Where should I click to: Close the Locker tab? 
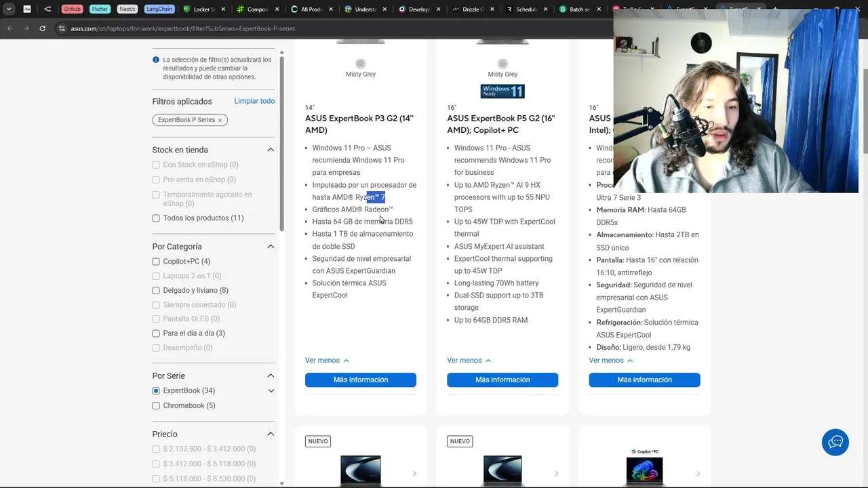pyautogui.click(x=223, y=9)
